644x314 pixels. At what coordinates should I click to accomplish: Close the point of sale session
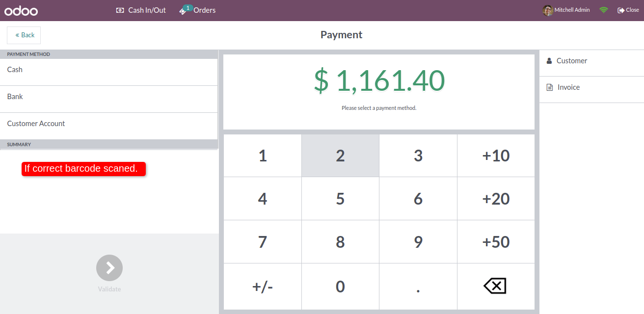click(628, 10)
